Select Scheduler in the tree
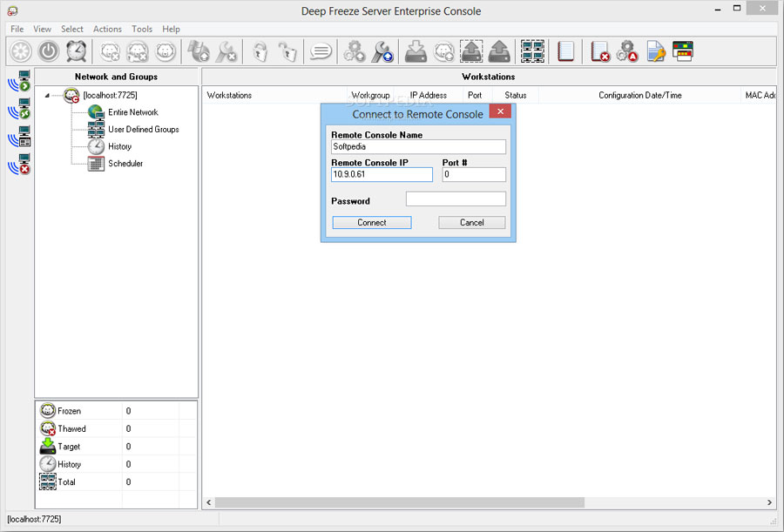This screenshot has width=784, height=532. 125,164
